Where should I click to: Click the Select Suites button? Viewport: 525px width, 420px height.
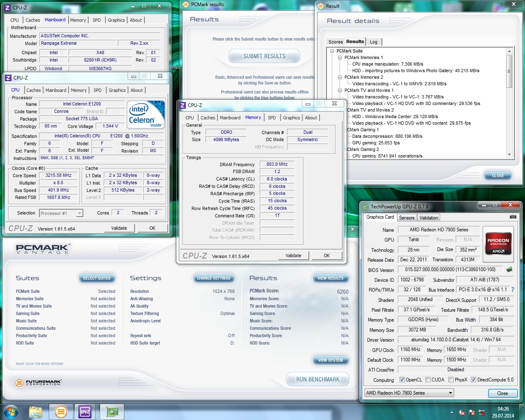97,278
